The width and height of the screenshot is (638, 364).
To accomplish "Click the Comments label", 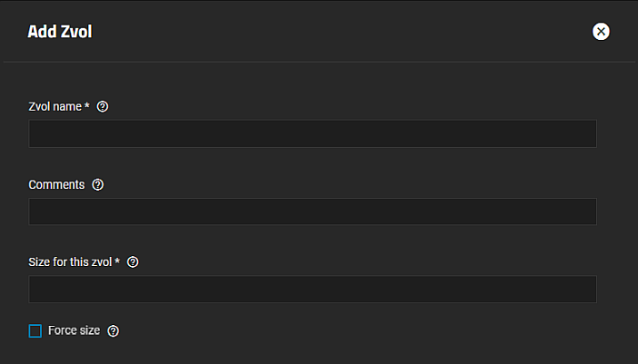I will (x=56, y=184).
